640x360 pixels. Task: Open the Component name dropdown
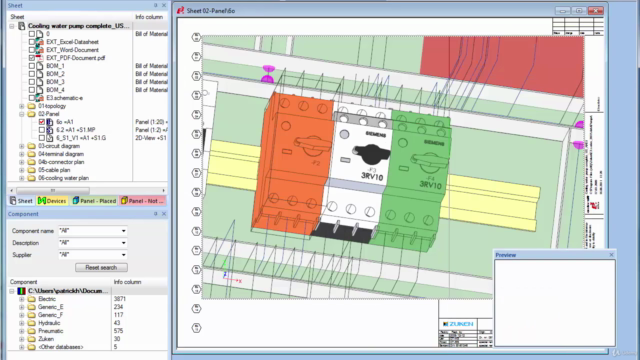(x=123, y=231)
